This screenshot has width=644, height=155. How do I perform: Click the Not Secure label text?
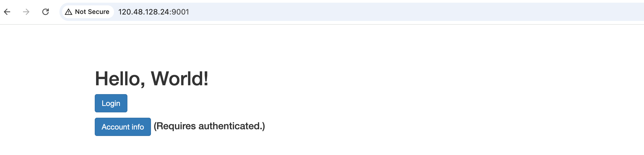pos(92,12)
